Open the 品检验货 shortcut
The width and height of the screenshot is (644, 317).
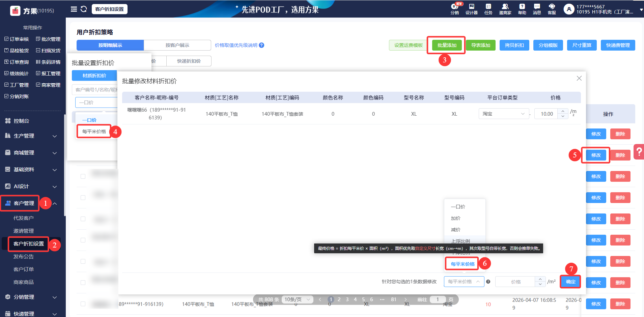pyautogui.click(x=17, y=51)
